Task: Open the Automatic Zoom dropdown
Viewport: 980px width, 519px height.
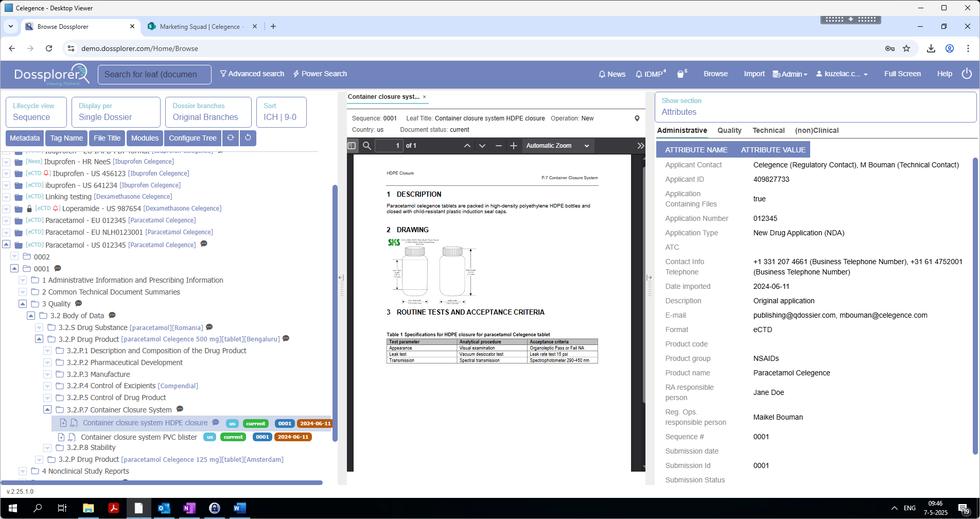Action: [558, 146]
